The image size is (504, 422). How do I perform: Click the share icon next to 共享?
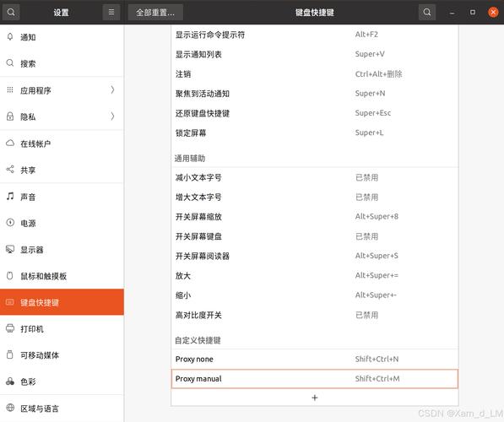[10, 170]
